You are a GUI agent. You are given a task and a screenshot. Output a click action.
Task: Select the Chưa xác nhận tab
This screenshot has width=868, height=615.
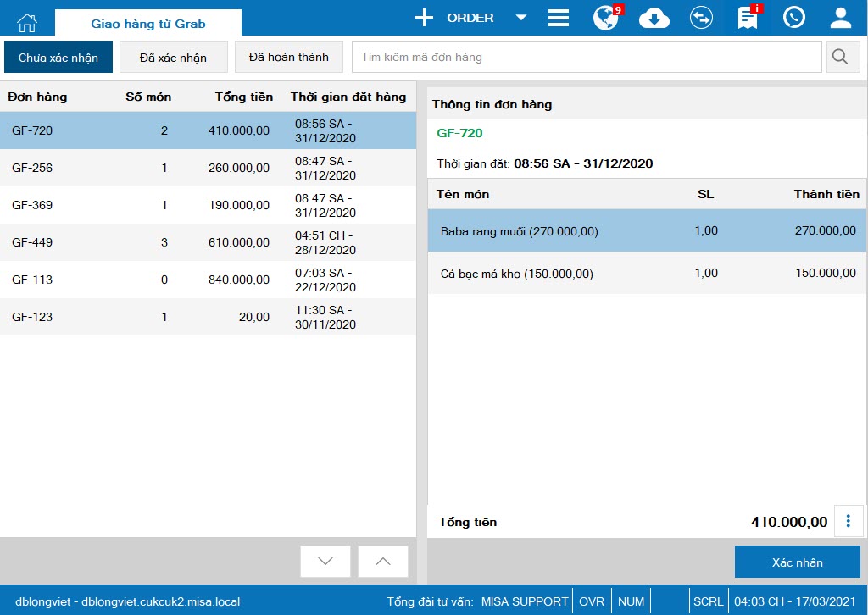click(x=58, y=57)
